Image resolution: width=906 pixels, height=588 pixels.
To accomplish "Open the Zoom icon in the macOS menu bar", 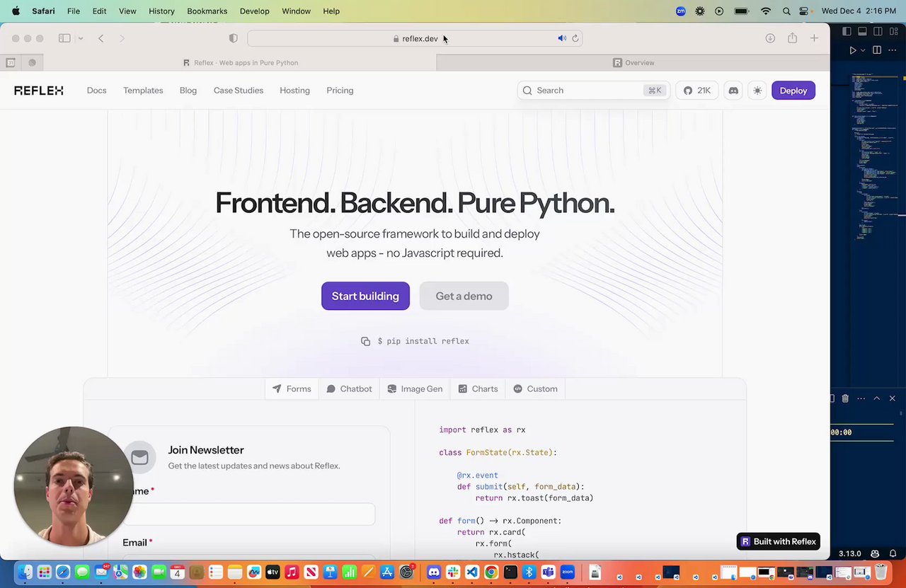I will point(681,11).
